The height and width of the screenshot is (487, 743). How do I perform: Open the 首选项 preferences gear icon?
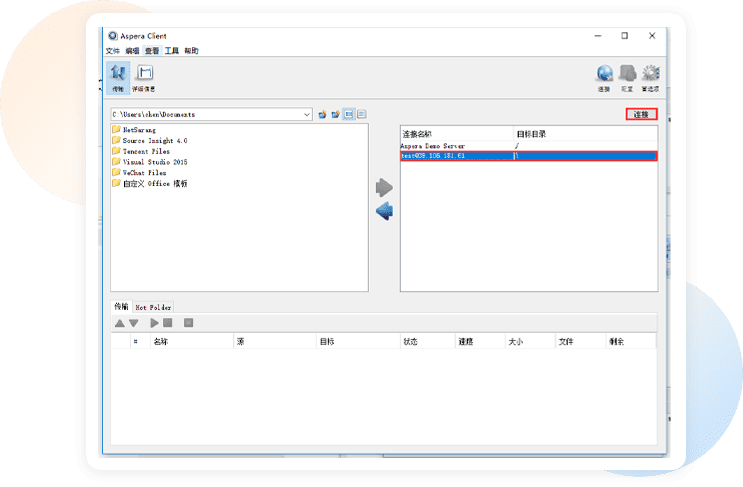tap(651, 75)
